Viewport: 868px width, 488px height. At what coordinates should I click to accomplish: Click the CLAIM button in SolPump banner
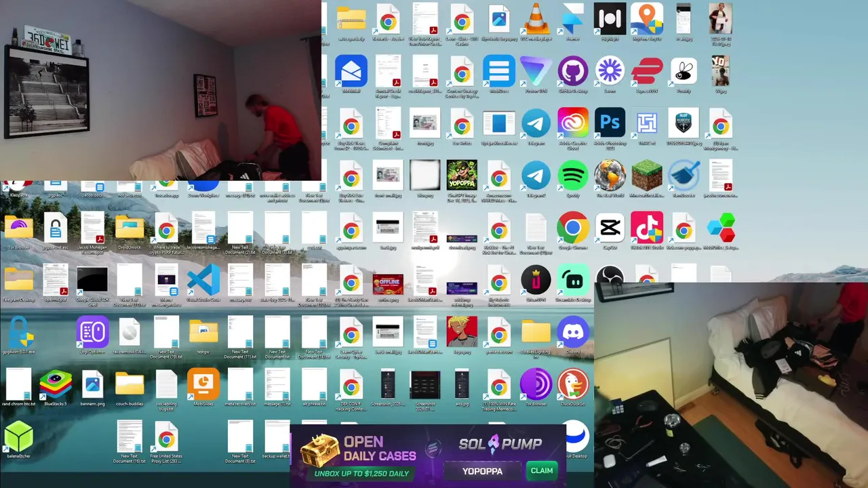coord(542,470)
